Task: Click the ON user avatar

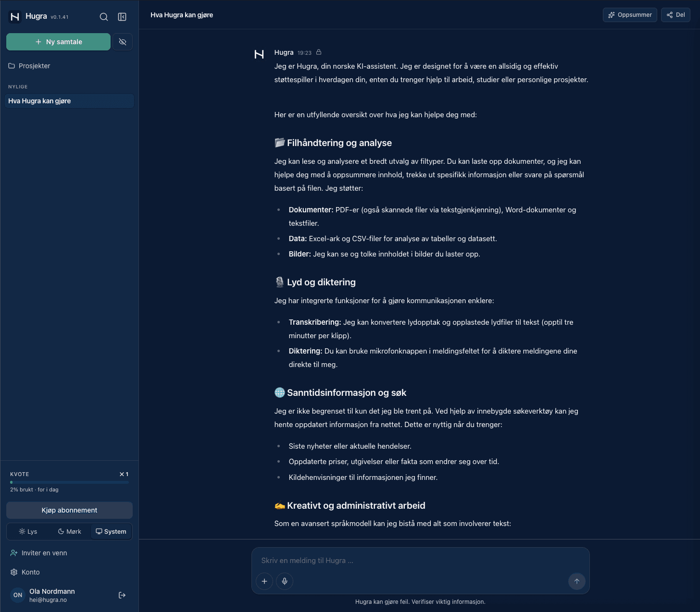Action: coord(18,595)
